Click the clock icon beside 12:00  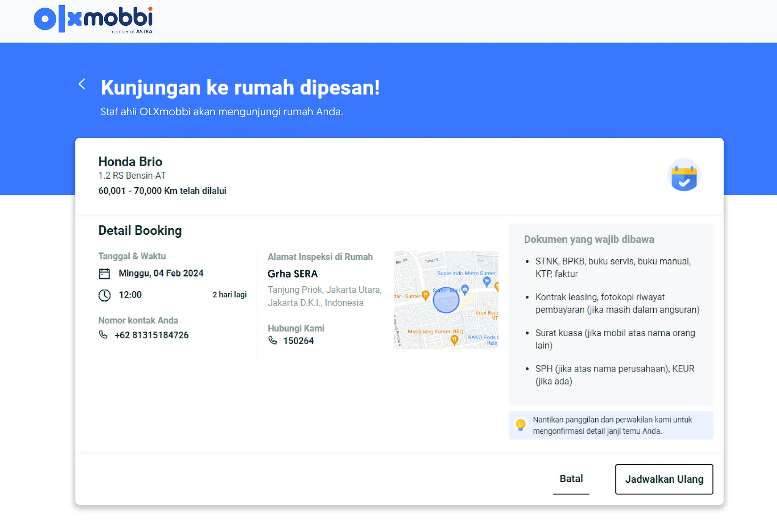pos(104,295)
